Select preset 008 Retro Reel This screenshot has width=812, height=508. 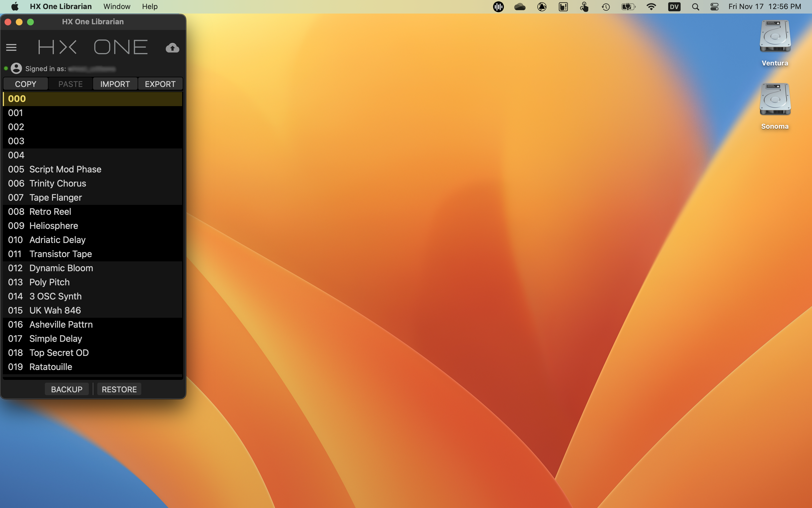pos(92,212)
